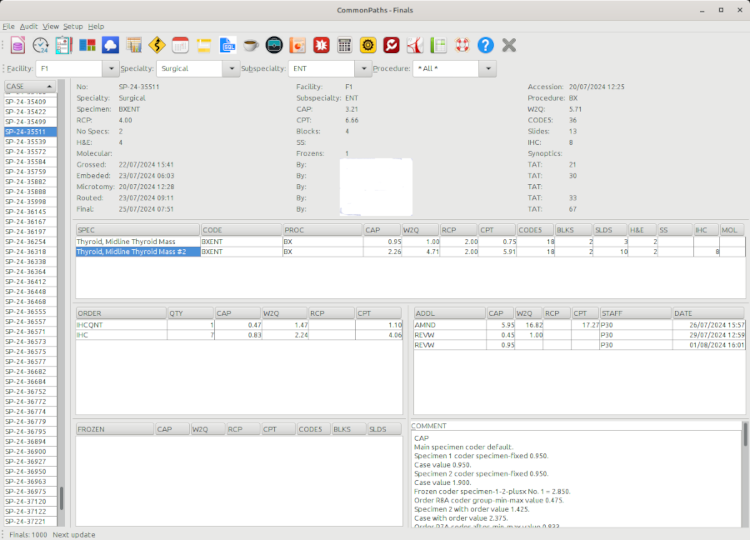The height and width of the screenshot is (540, 750).
Task: Click the lifebuoy support icon
Action: click(461, 45)
